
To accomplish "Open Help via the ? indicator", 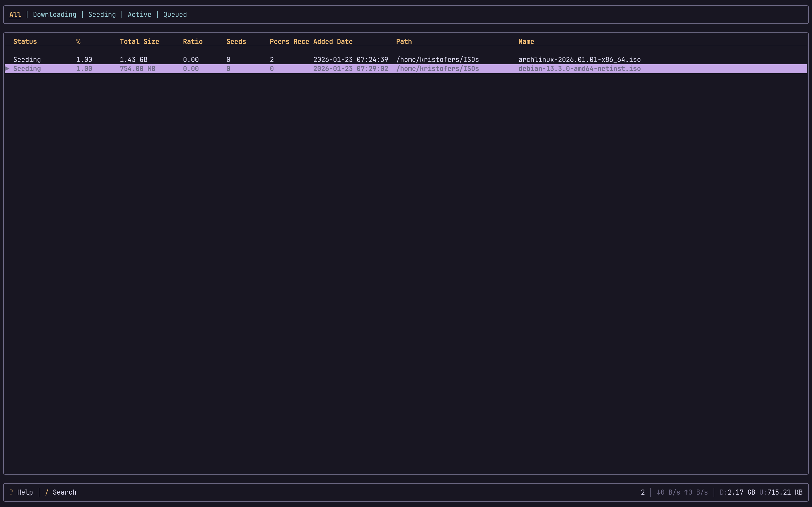I will coord(11,492).
